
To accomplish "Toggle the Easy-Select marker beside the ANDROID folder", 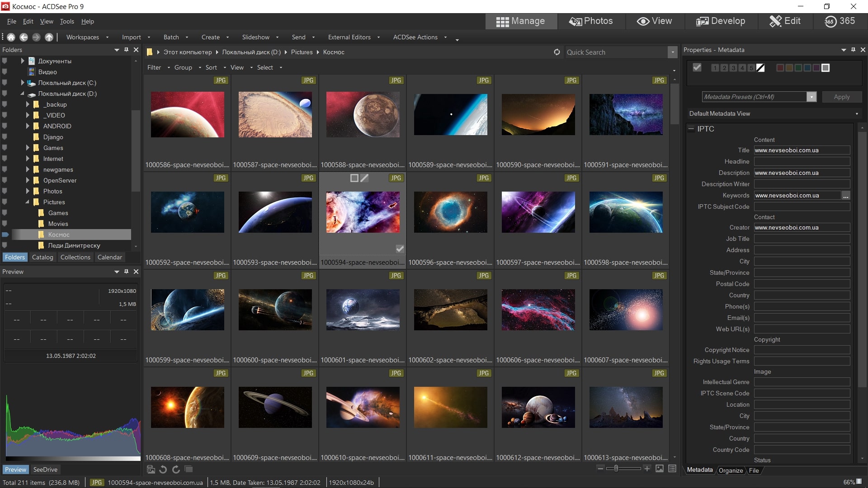I will point(5,126).
